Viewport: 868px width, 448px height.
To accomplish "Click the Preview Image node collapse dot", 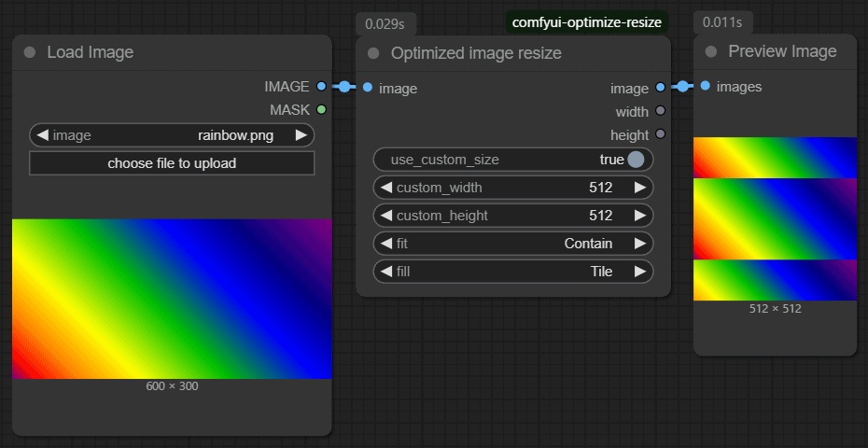I will 711,52.
